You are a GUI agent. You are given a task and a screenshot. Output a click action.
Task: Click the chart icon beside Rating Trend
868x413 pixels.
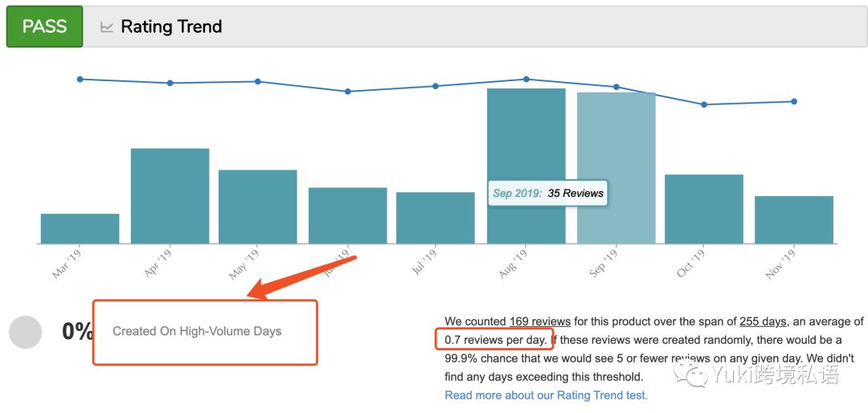click(x=107, y=27)
